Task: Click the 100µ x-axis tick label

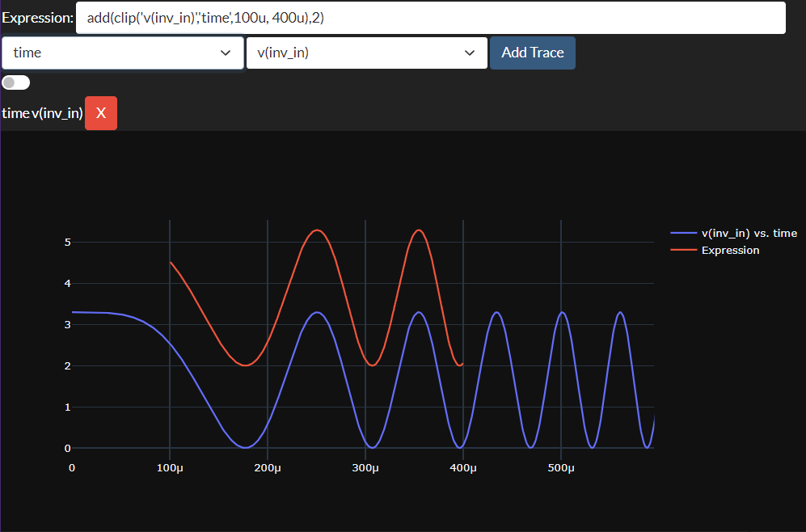Action: point(170,468)
